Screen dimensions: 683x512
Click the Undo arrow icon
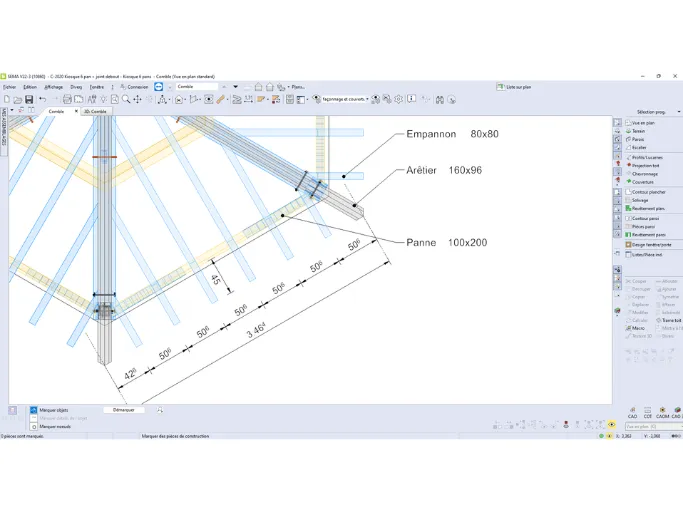(42, 100)
